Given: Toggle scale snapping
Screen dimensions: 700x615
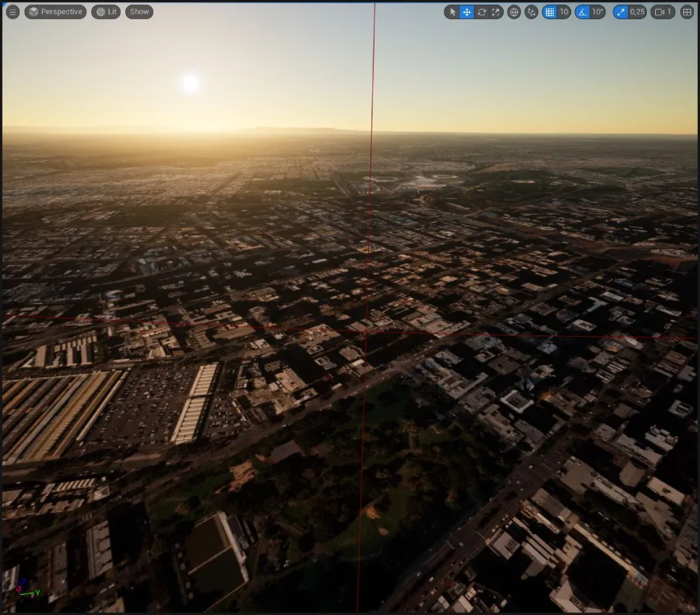Looking at the screenshot, I should (x=620, y=12).
